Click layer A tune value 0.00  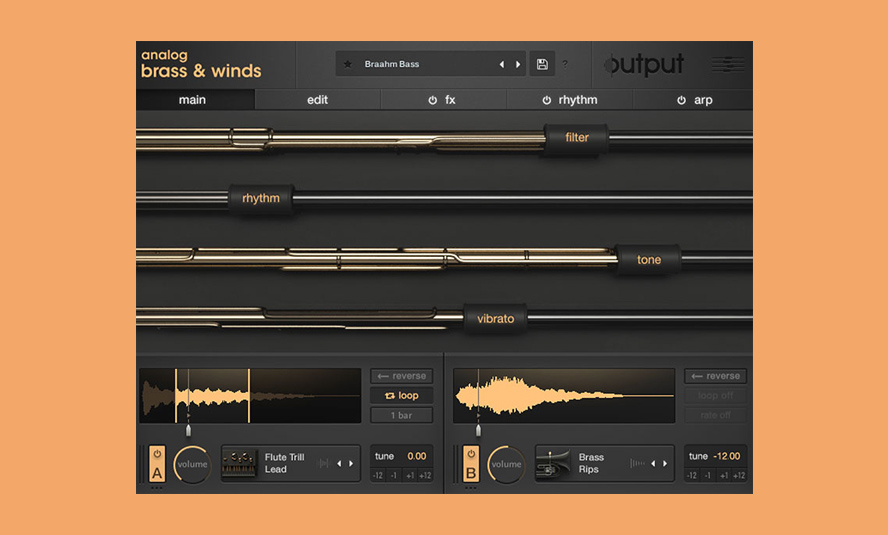coord(417,456)
